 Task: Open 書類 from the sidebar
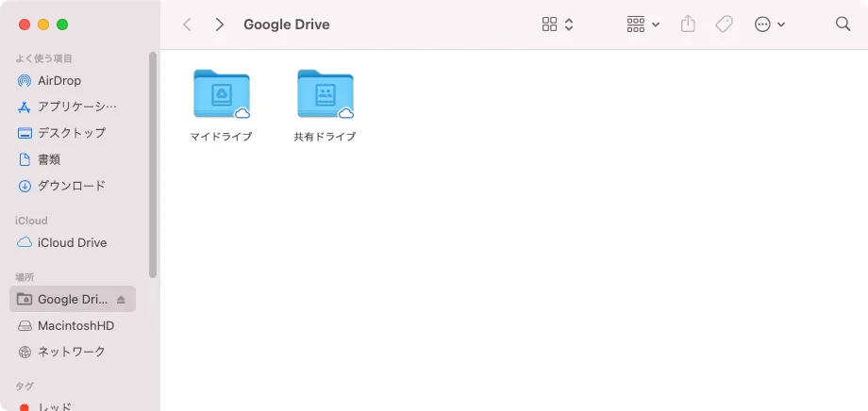click(49, 159)
